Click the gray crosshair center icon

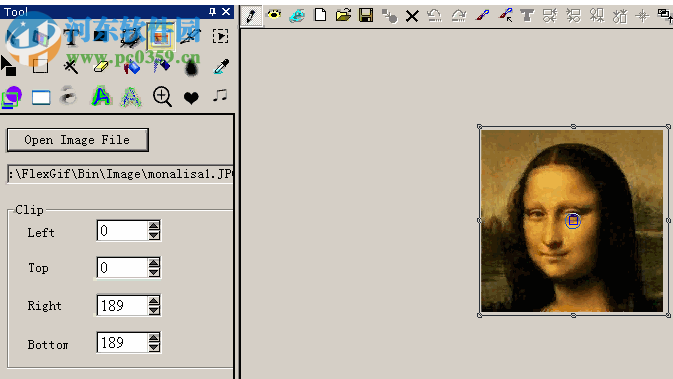click(x=643, y=16)
